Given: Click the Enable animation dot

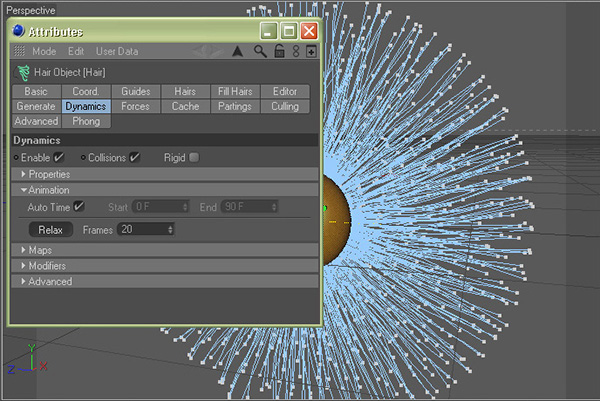Looking at the screenshot, I should pos(16,157).
